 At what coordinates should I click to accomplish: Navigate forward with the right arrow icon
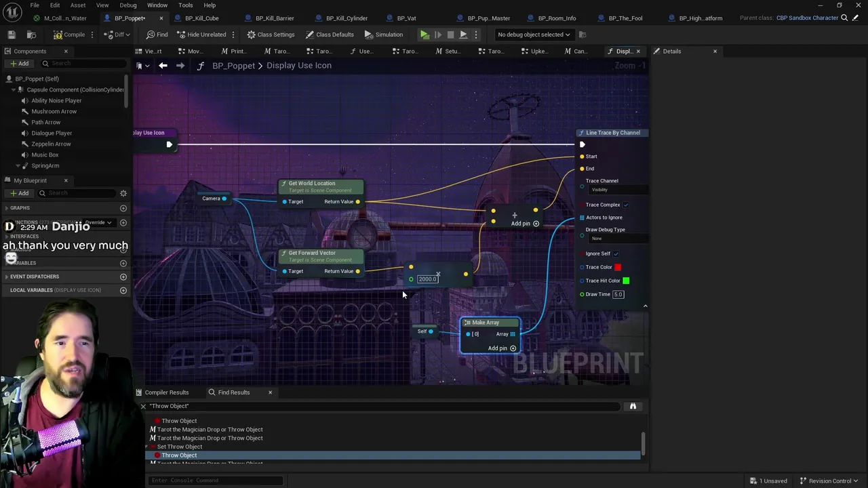180,66
